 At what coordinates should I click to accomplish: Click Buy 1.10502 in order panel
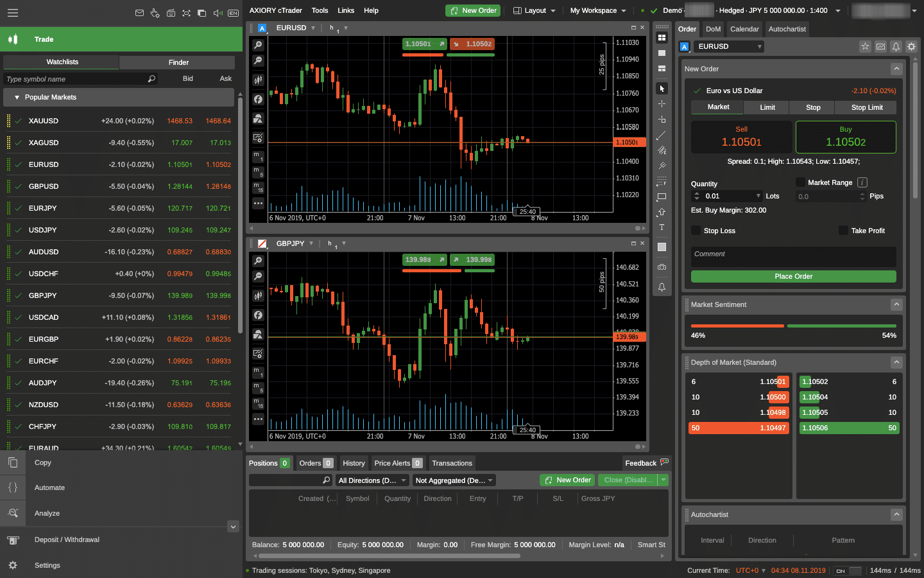click(846, 137)
